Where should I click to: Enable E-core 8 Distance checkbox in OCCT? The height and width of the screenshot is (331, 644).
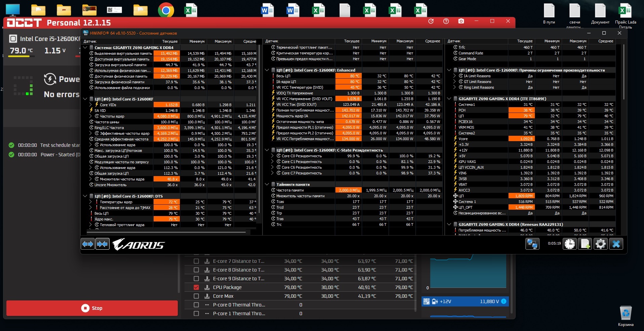(x=196, y=270)
